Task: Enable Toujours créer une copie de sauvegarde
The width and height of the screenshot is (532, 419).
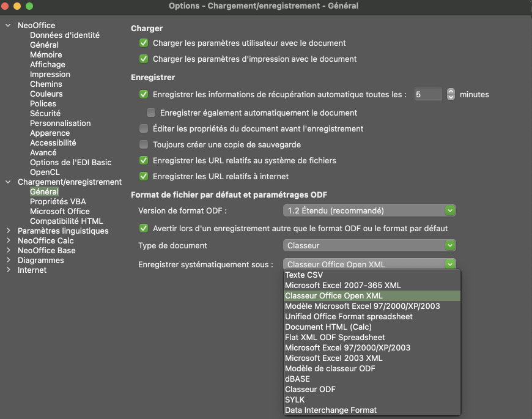Action: coord(144,145)
